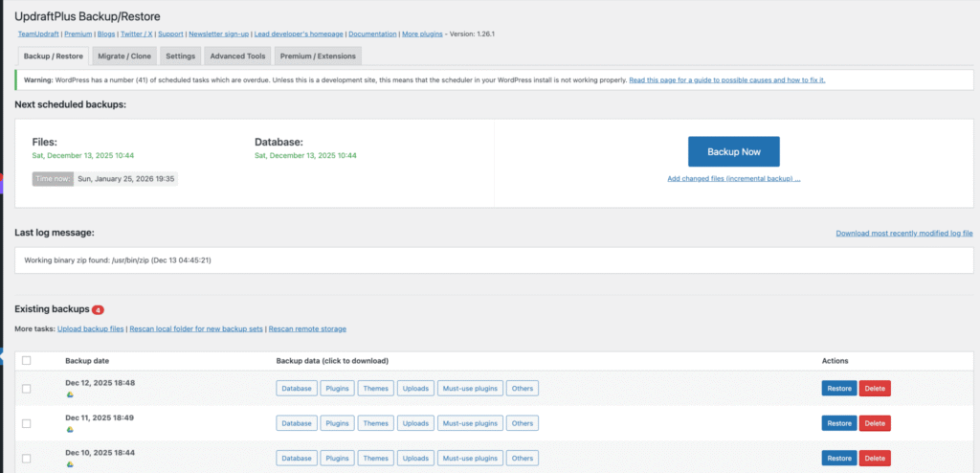This screenshot has height=473, width=980.
Task: Download Database from Dec 12 backup
Action: point(297,389)
